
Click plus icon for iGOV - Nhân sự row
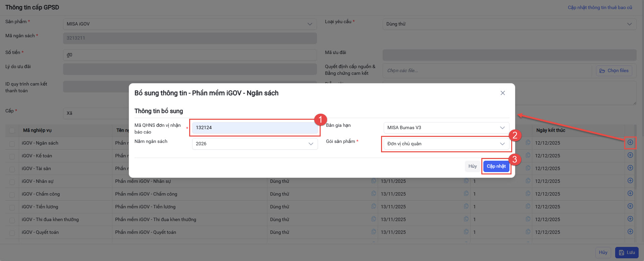(x=630, y=180)
